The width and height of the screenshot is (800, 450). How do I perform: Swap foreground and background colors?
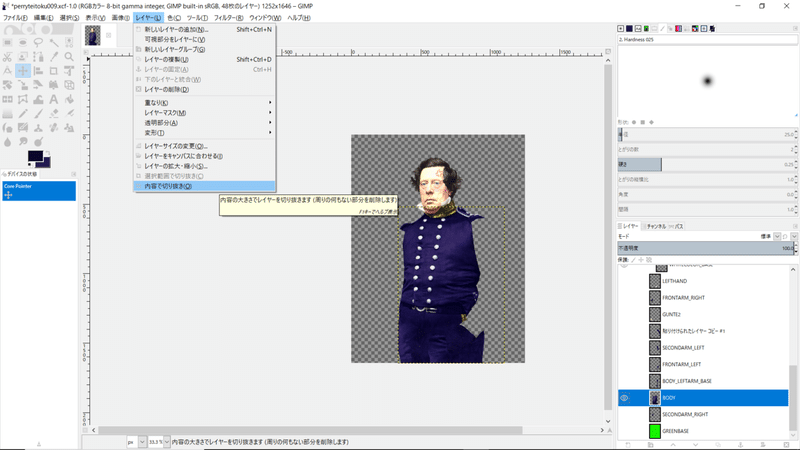pyautogui.click(x=47, y=153)
